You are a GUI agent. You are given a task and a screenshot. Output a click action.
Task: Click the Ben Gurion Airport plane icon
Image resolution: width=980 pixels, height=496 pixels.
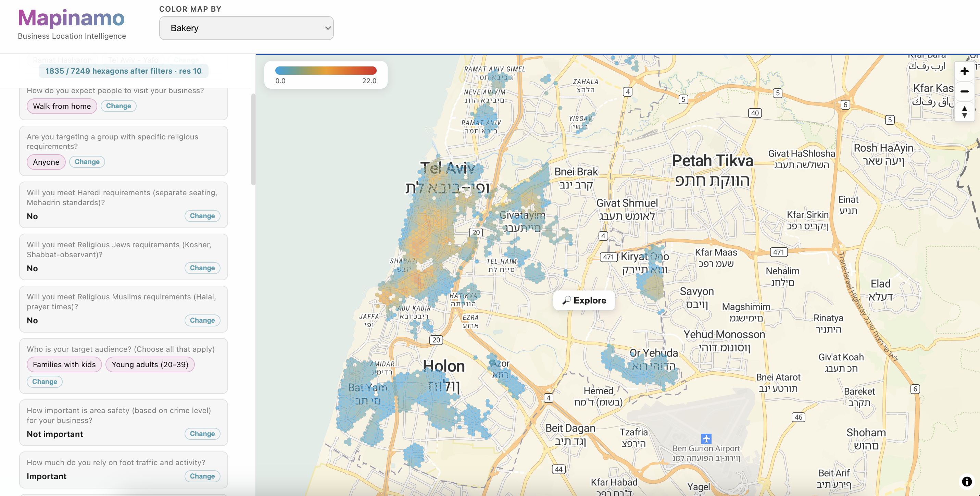[x=706, y=438]
